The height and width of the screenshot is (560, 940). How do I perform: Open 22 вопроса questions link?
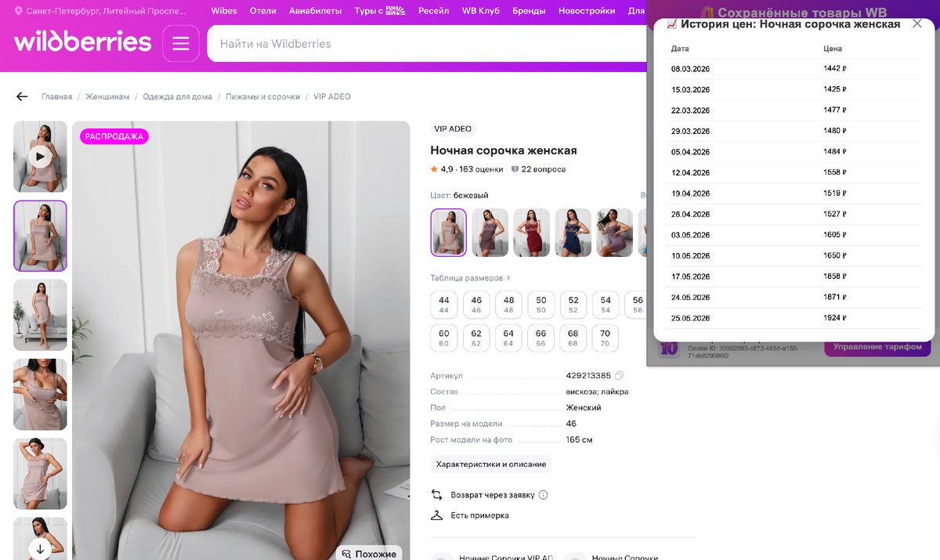[544, 169]
